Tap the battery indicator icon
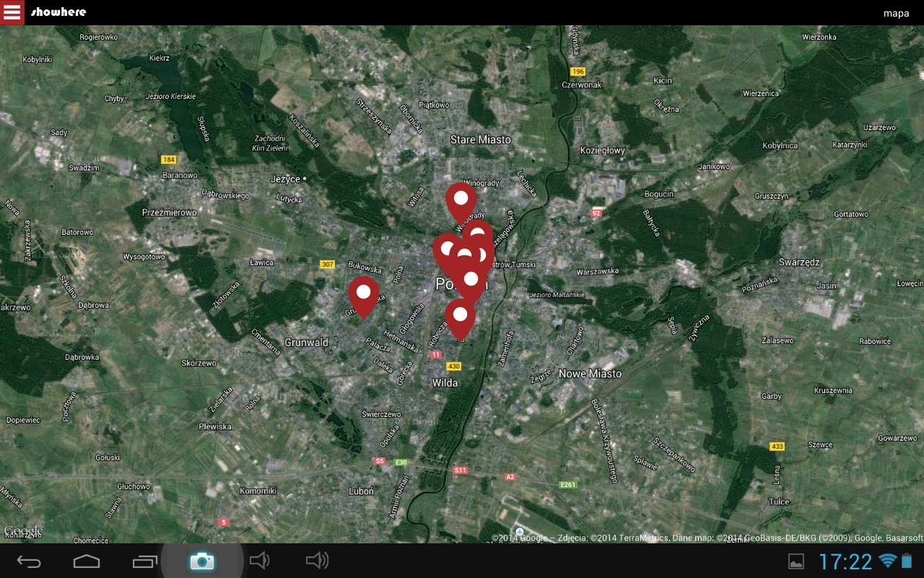This screenshot has height=578, width=924. point(907,561)
